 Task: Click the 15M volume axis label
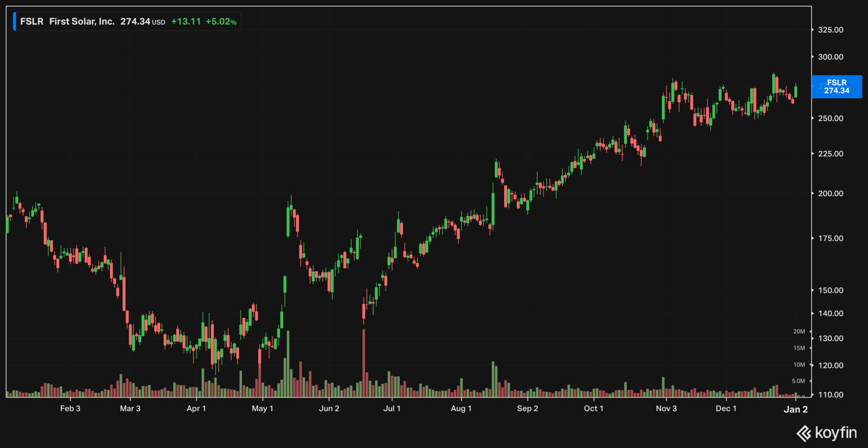point(799,348)
